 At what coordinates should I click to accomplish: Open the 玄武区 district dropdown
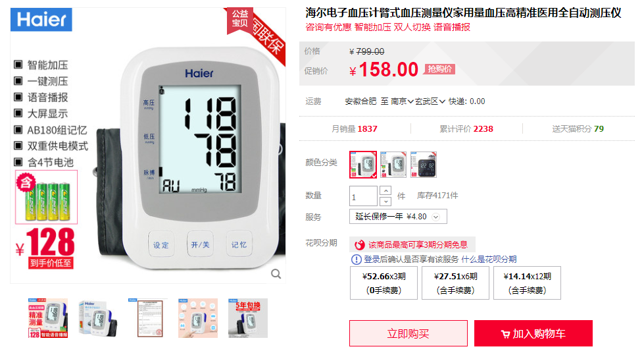tap(430, 101)
